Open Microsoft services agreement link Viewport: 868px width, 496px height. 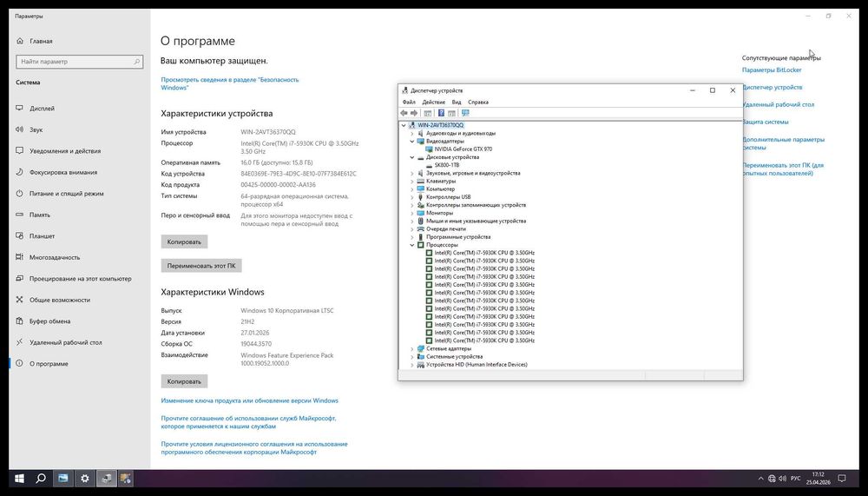248,422
